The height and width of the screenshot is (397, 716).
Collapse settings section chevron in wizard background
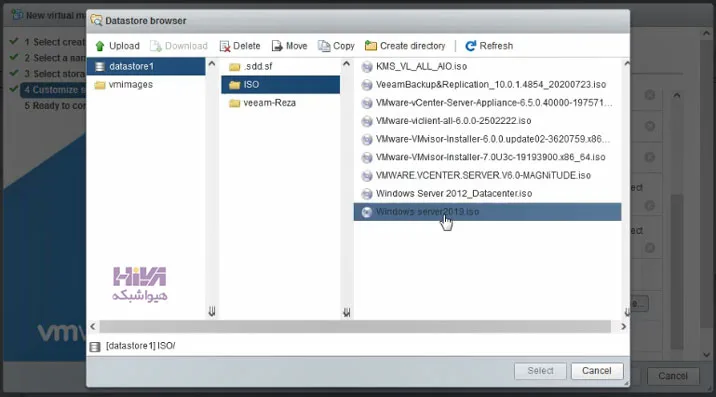click(x=677, y=95)
